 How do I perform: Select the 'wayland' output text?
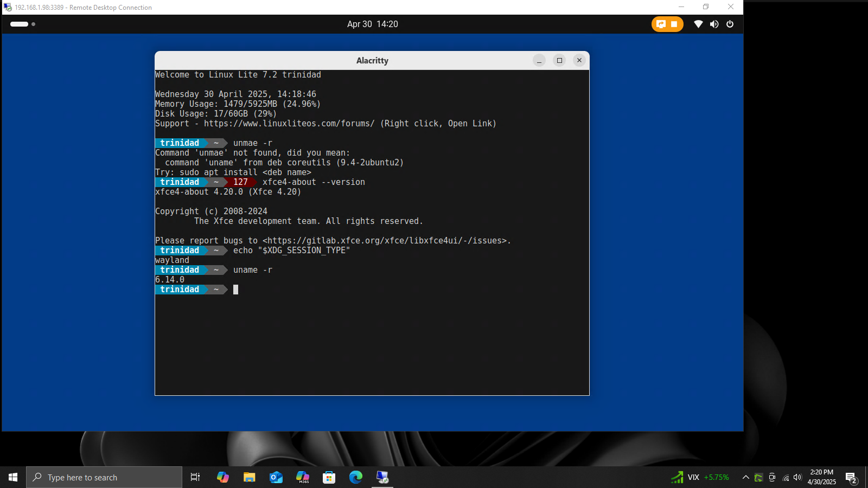click(173, 260)
